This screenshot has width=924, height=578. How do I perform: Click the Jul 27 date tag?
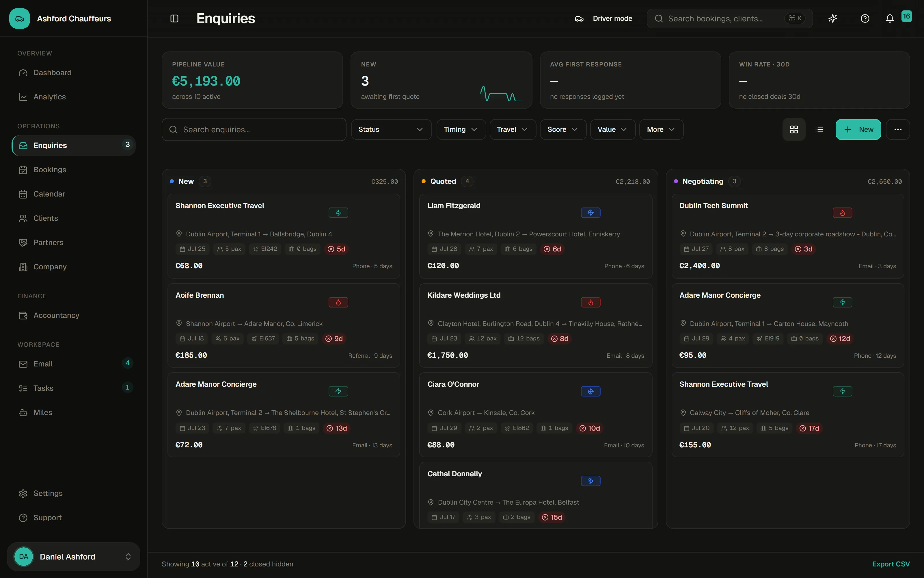click(x=696, y=249)
